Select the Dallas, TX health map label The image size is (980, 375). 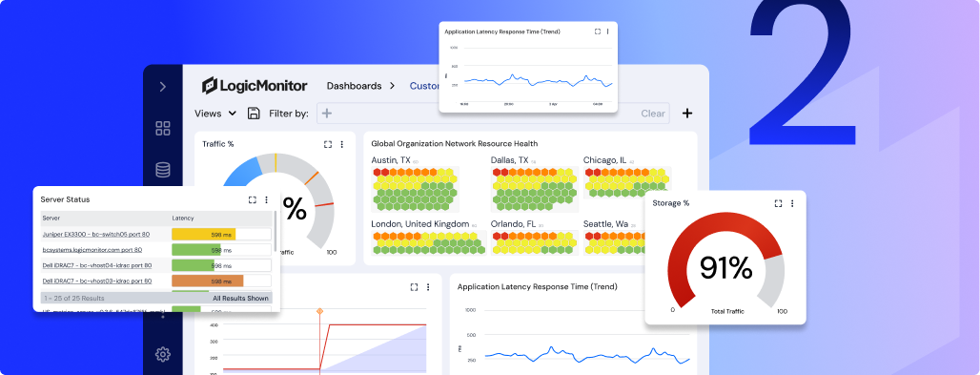tap(509, 160)
